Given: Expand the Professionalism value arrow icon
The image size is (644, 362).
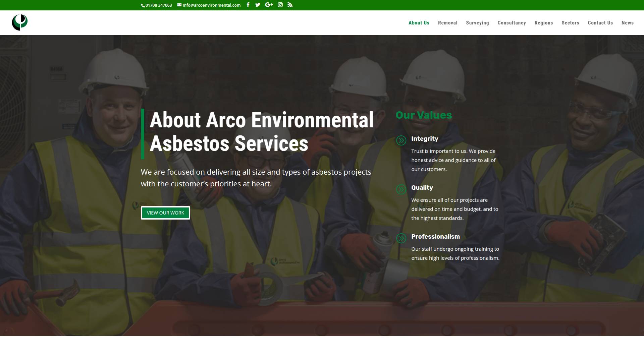Looking at the screenshot, I should tap(401, 238).
